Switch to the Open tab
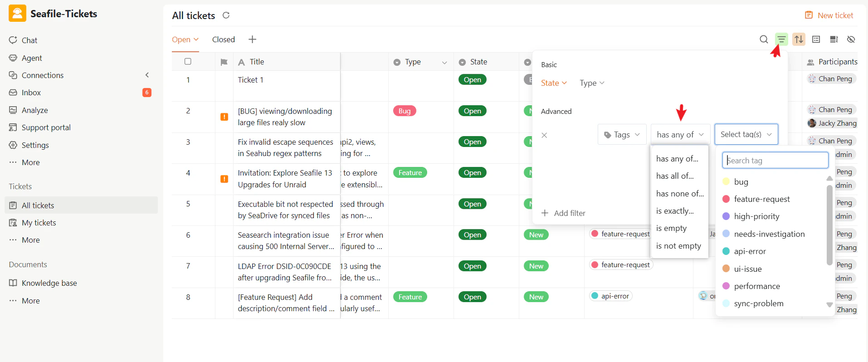Viewport: 868px width, 362px height. click(185, 39)
